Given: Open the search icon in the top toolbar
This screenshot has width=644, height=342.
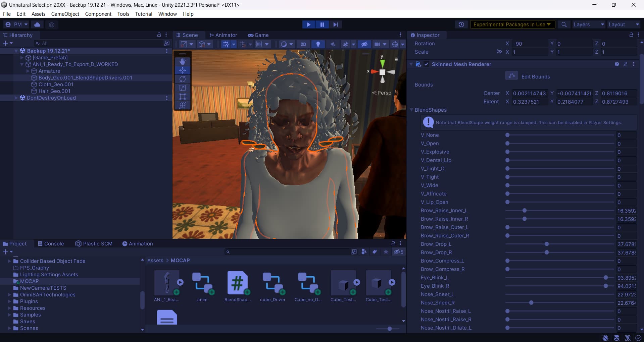Looking at the screenshot, I should click(x=564, y=24).
